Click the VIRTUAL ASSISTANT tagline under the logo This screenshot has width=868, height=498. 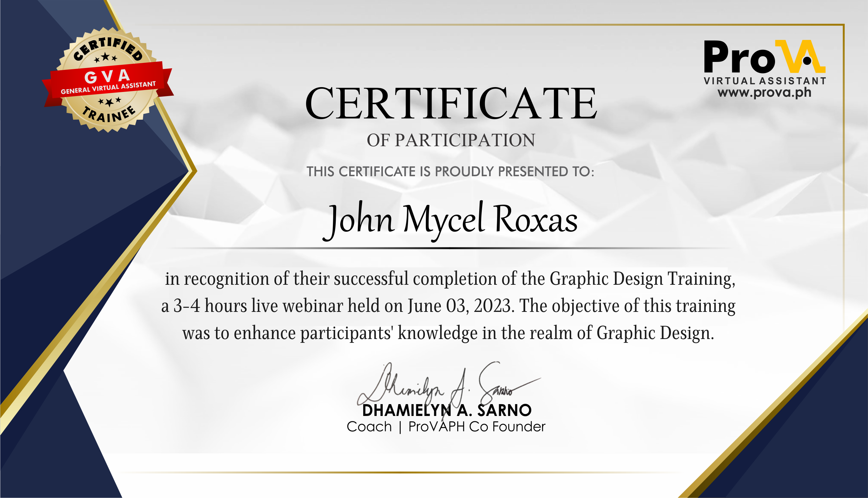(765, 81)
